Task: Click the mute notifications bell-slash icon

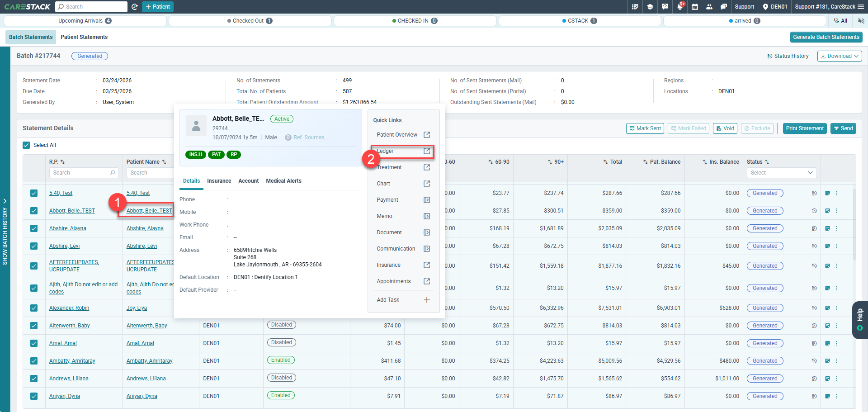Action: [x=861, y=21]
